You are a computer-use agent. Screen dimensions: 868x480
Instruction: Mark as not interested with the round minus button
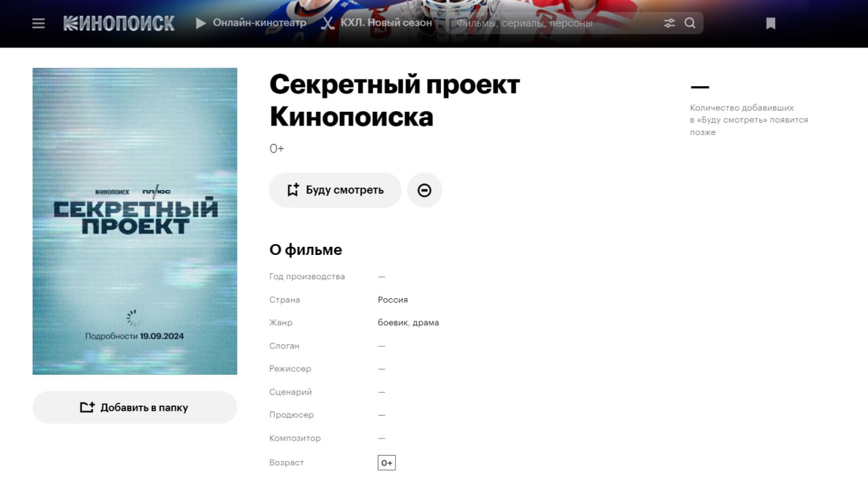click(x=425, y=190)
